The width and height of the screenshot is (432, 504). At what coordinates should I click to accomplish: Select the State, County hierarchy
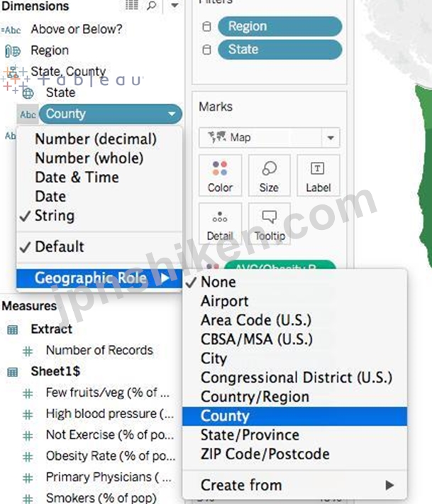68,72
